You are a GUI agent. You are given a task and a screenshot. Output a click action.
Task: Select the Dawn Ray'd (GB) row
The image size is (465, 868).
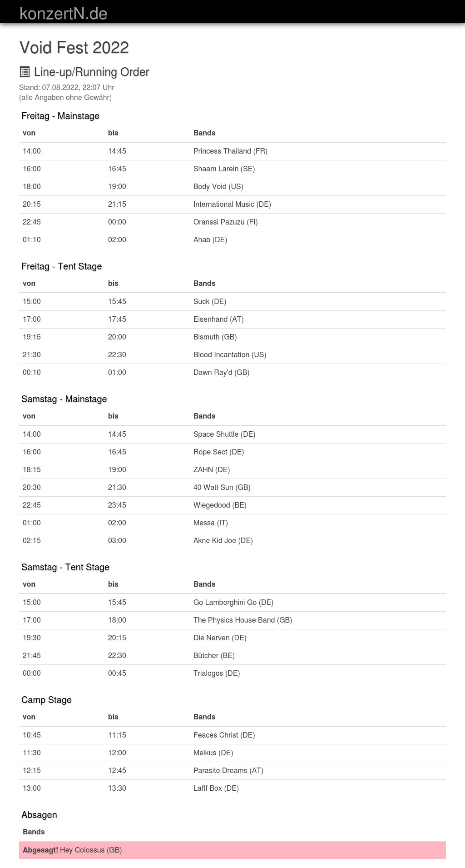click(221, 373)
